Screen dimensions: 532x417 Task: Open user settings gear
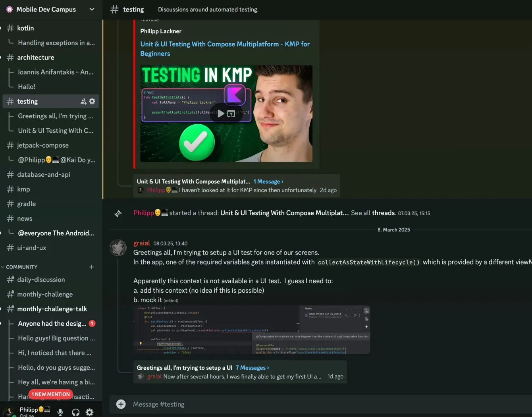tap(90, 412)
